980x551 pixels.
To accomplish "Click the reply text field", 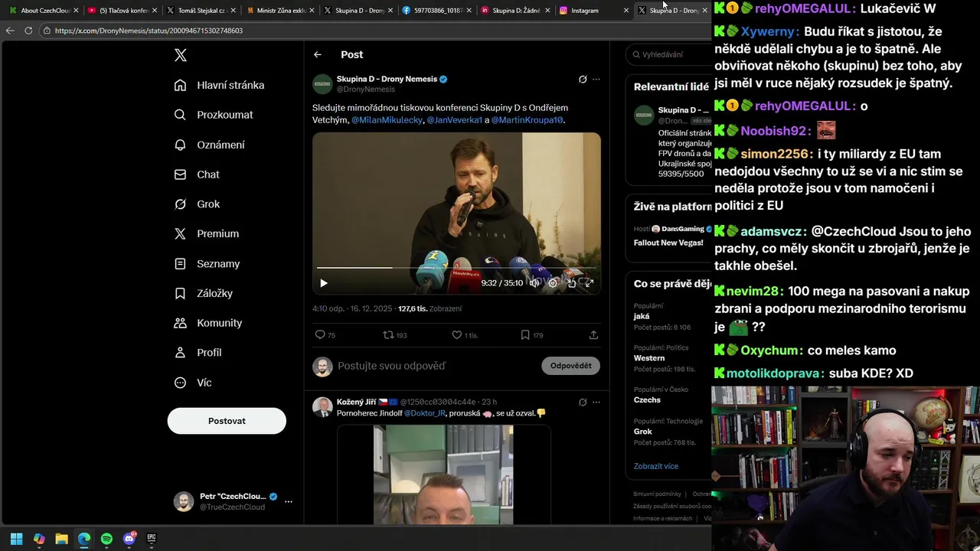I will pos(436,366).
